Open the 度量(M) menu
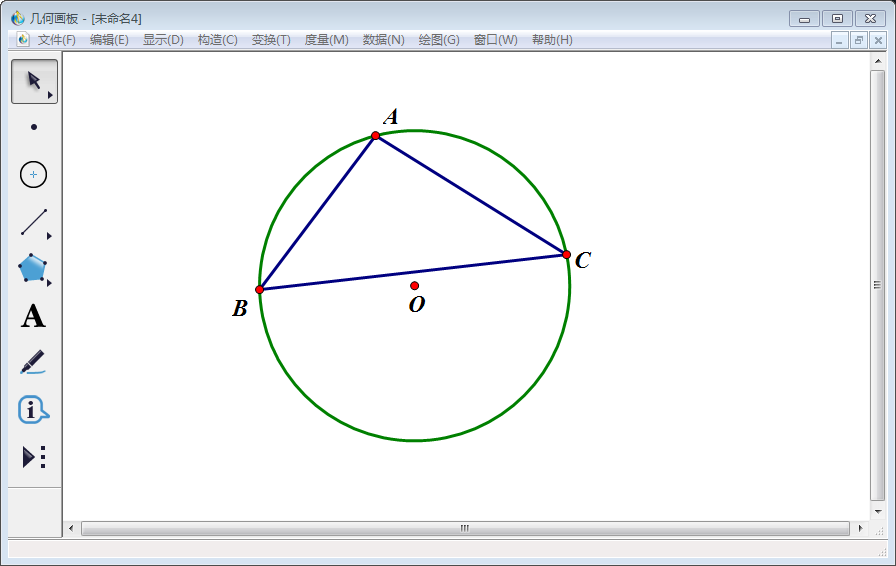Viewport: 896px width, 566px height. [x=326, y=39]
